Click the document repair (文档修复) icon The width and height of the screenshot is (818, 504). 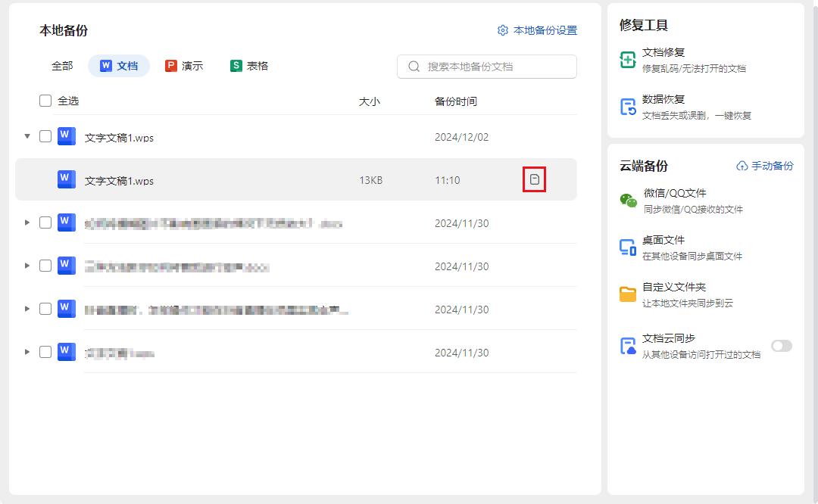(x=628, y=60)
